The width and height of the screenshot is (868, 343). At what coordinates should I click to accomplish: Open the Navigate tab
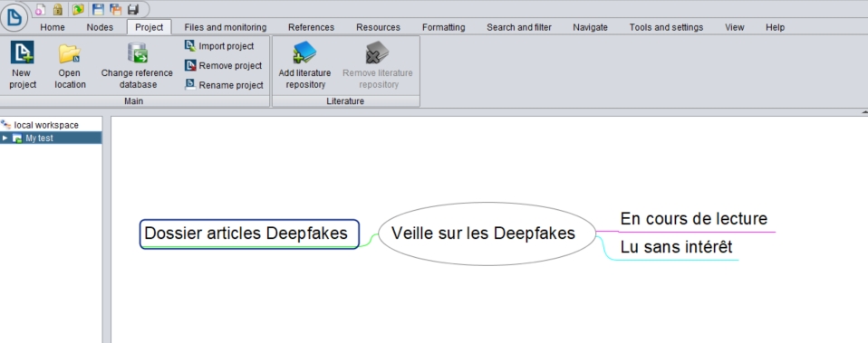[x=590, y=27]
